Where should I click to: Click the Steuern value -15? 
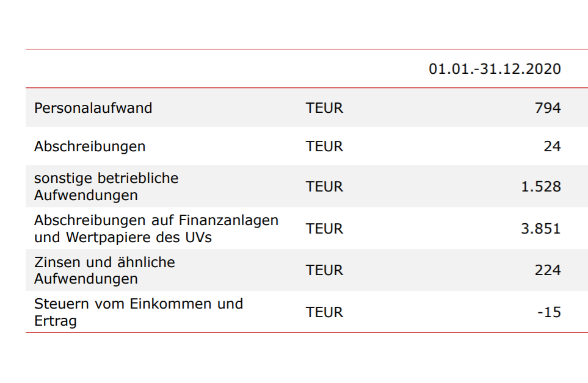(x=549, y=312)
